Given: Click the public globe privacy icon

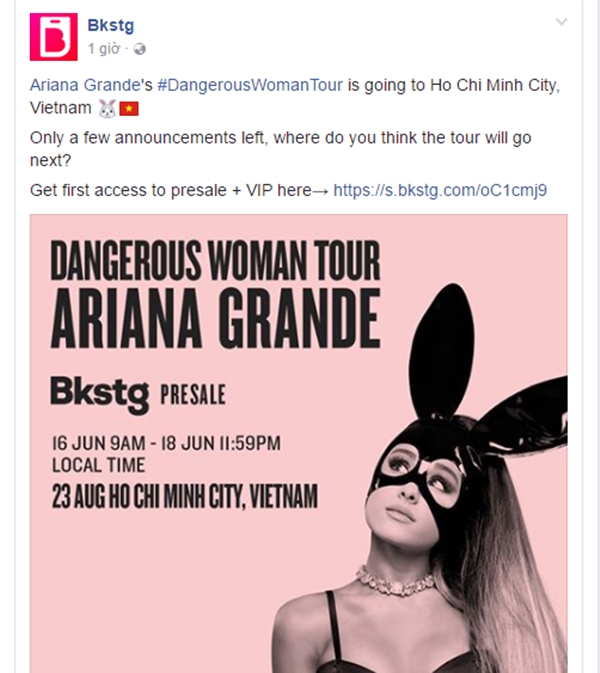Looking at the screenshot, I should [139, 48].
